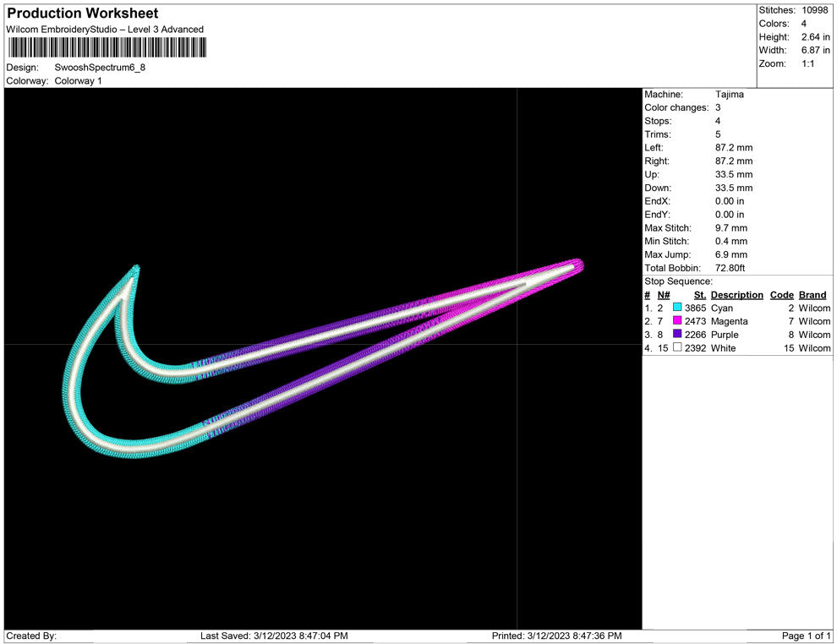Click the 'St.' column header

point(700,295)
